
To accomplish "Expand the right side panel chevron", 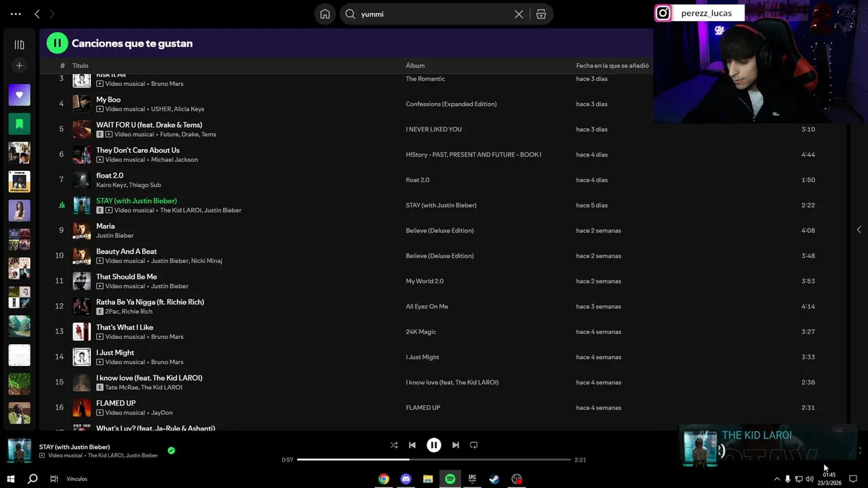I will point(859,230).
